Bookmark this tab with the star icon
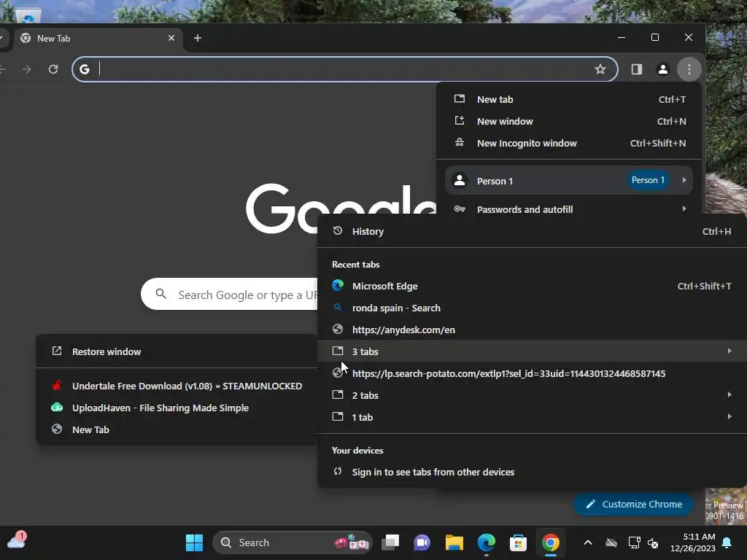The height and width of the screenshot is (560, 747). (600, 69)
